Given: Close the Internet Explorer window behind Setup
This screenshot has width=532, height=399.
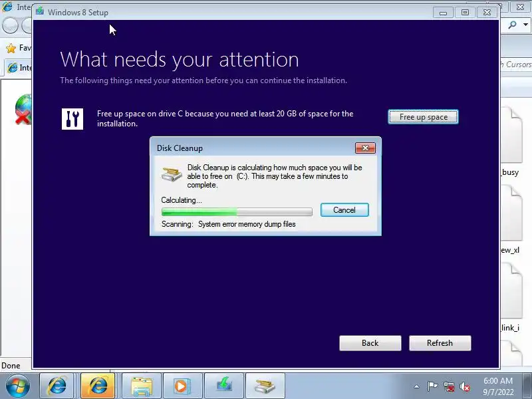Looking at the screenshot, I should pyautogui.click(x=520, y=7).
